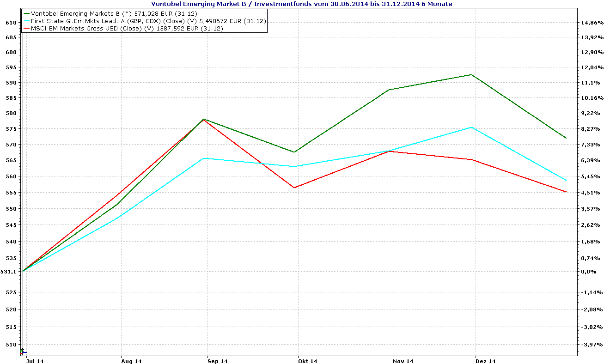The image size is (604, 364).
Task: Click the blue left-pointing arrow near the chart origin
Action: pos(24,352)
